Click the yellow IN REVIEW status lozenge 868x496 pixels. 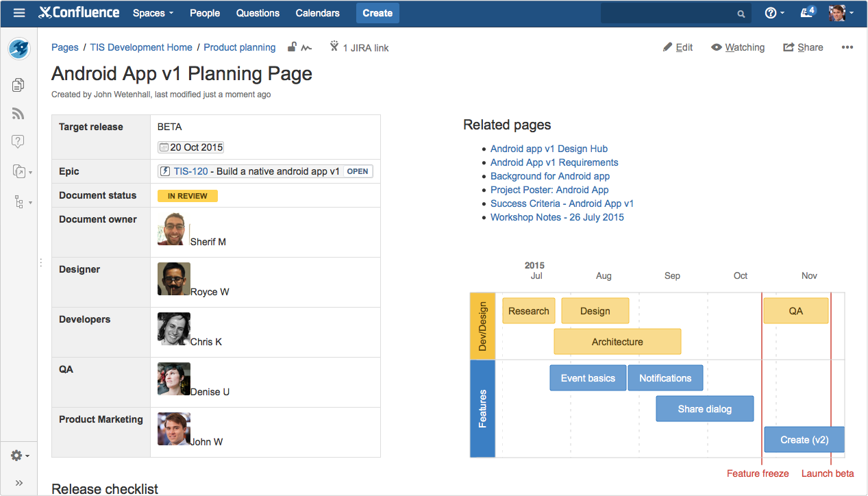(x=187, y=196)
